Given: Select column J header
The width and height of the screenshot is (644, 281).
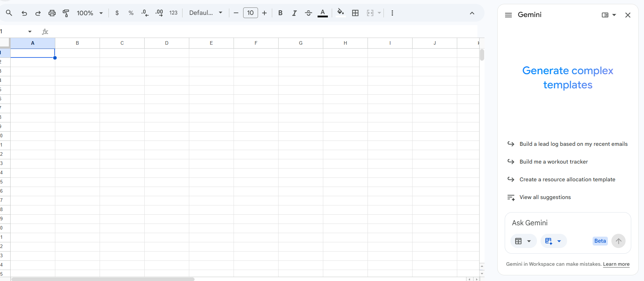Looking at the screenshot, I should 435,43.
